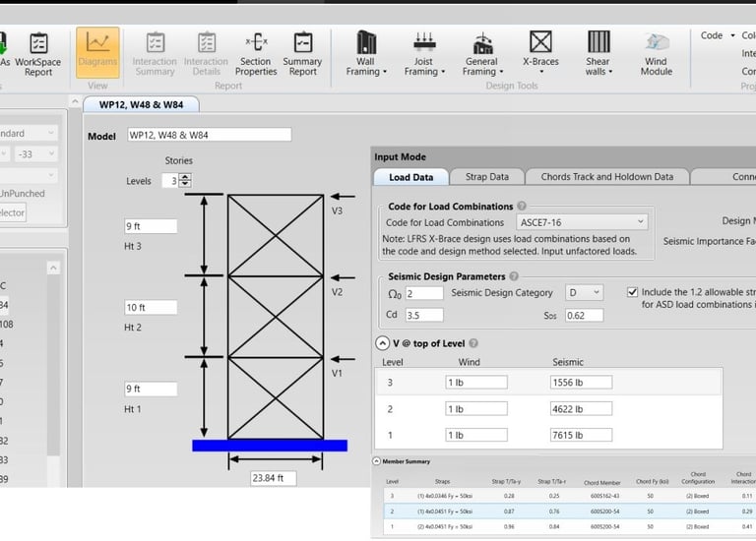Viewport: 756px width, 541px height.
Task: Click the Level 3 Seismic load field
Action: pos(581,383)
